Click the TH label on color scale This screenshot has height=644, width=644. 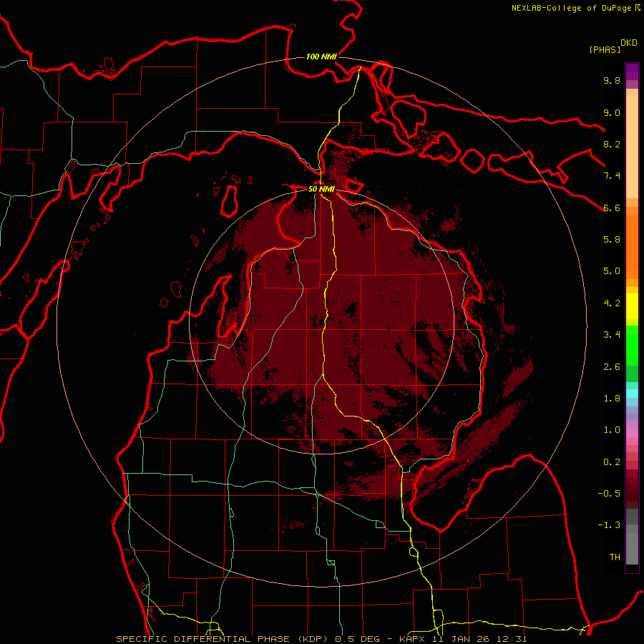[615, 557]
